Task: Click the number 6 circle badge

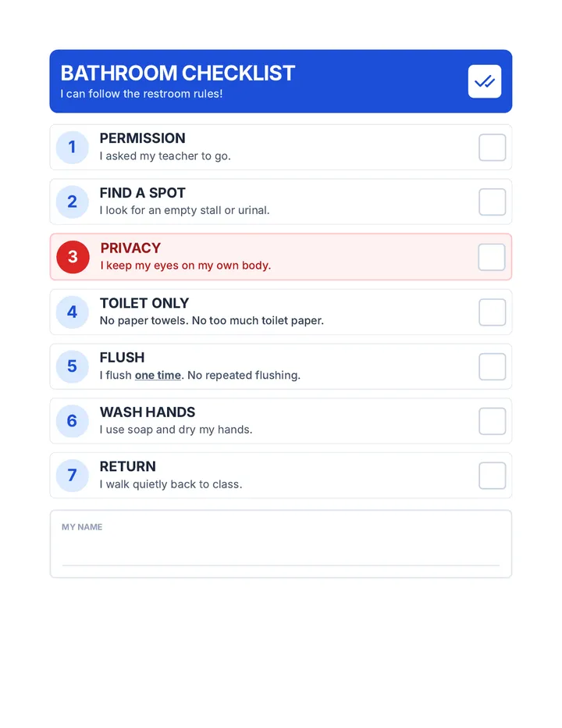Action: coord(72,421)
